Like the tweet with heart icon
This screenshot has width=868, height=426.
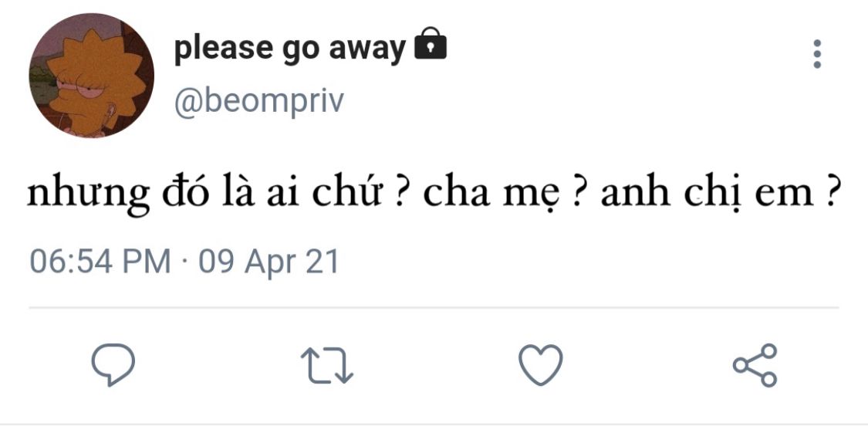[540, 364]
